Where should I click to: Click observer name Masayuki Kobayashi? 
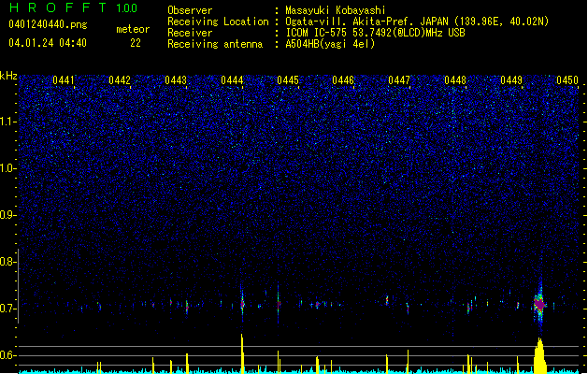pyautogui.click(x=336, y=10)
